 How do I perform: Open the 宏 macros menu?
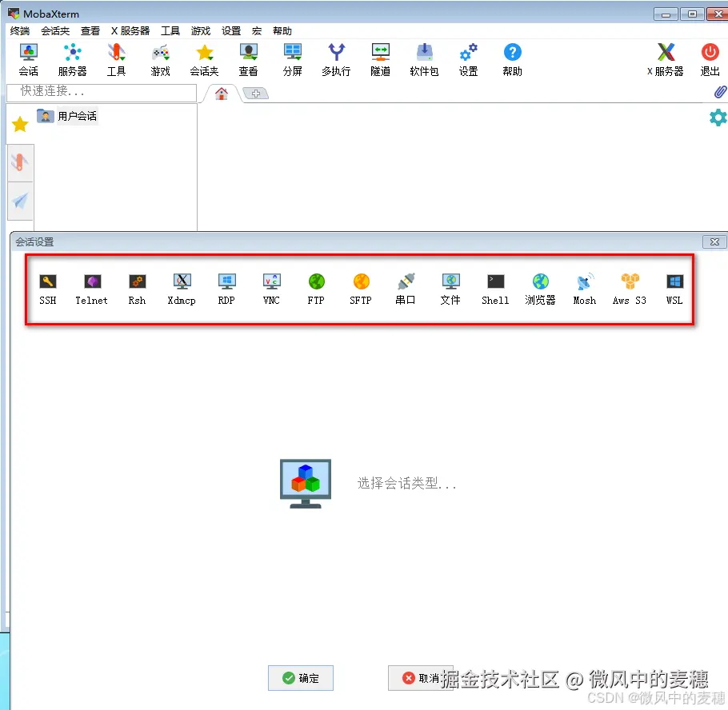point(257,31)
